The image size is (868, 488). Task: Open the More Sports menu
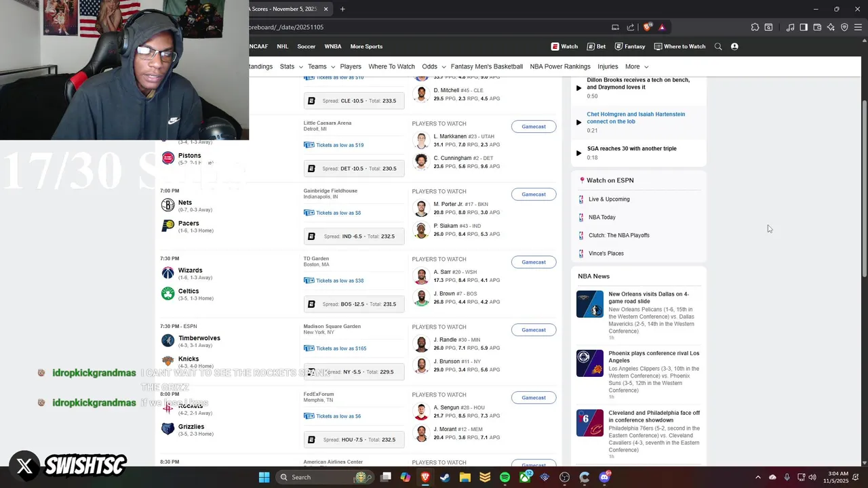366,46
